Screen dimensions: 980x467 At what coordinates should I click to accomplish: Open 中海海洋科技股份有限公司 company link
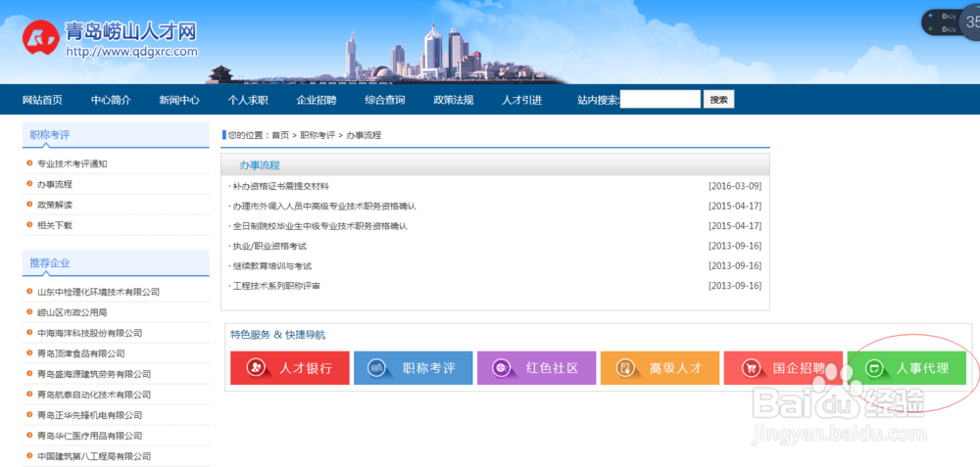[90, 333]
